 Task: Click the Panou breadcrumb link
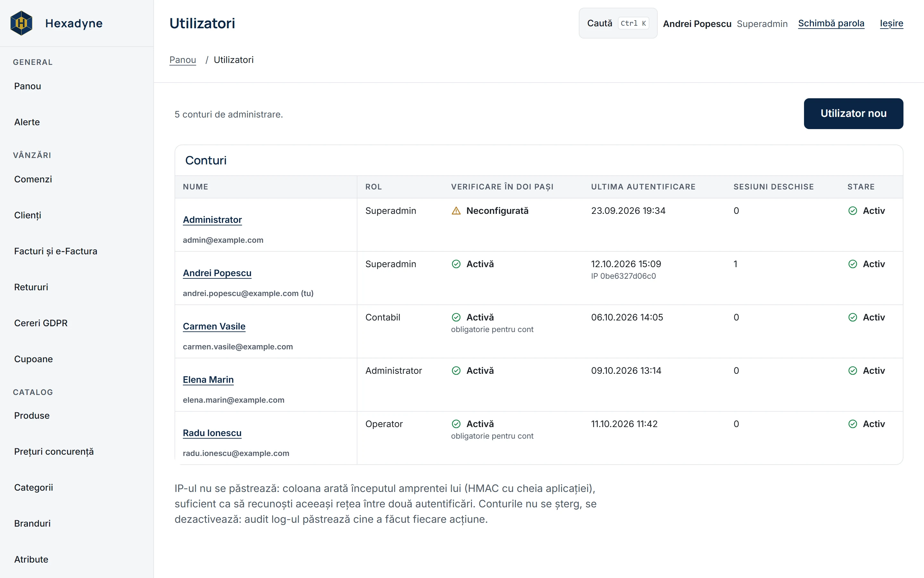183,60
